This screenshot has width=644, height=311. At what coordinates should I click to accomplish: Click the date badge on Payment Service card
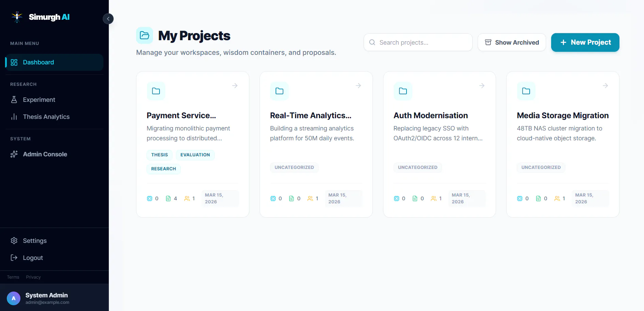click(220, 198)
